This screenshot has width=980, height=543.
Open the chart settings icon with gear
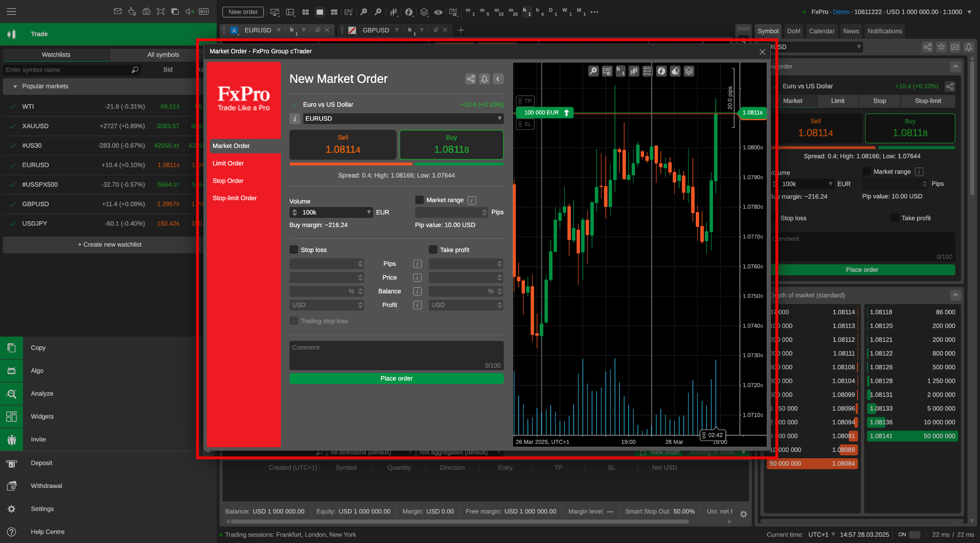607,71
